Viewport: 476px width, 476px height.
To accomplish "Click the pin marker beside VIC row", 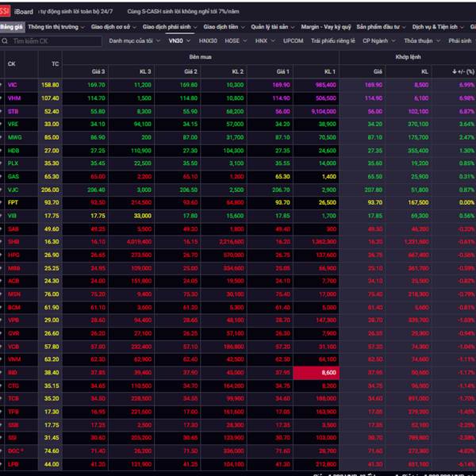I will pyautogui.click(x=2, y=84).
